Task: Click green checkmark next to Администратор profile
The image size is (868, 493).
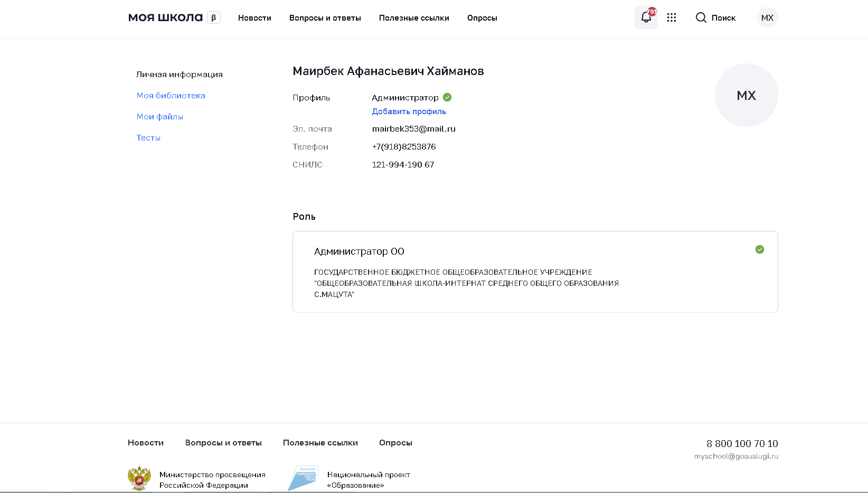Action: tap(447, 97)
